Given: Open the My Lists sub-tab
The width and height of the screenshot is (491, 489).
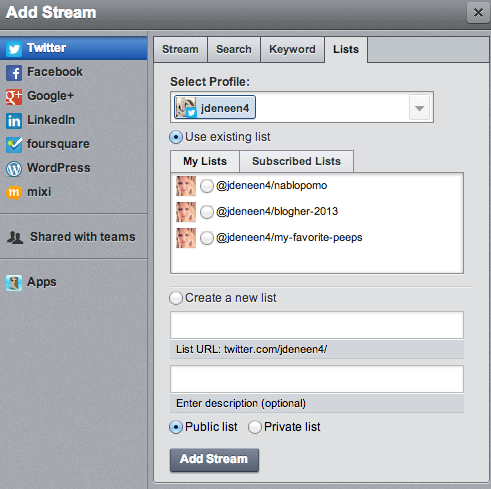Looking at the screenshot, I should (205, 161).
